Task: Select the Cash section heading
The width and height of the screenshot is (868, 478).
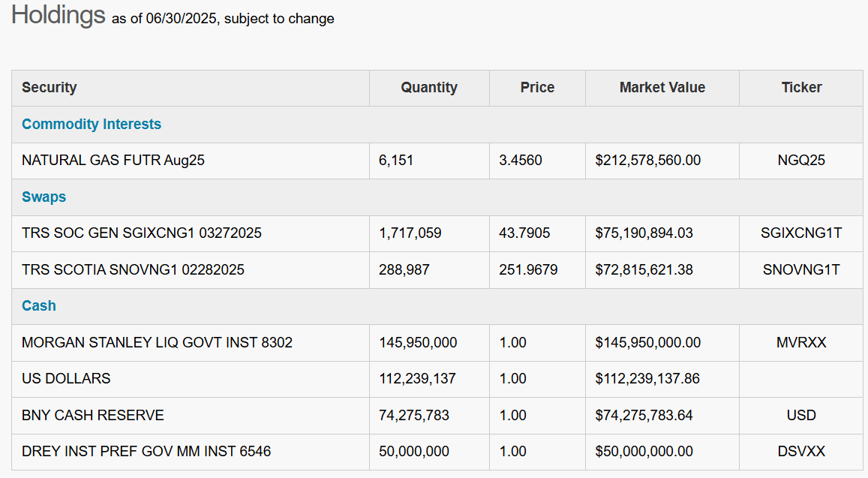Action: point(39,306)
